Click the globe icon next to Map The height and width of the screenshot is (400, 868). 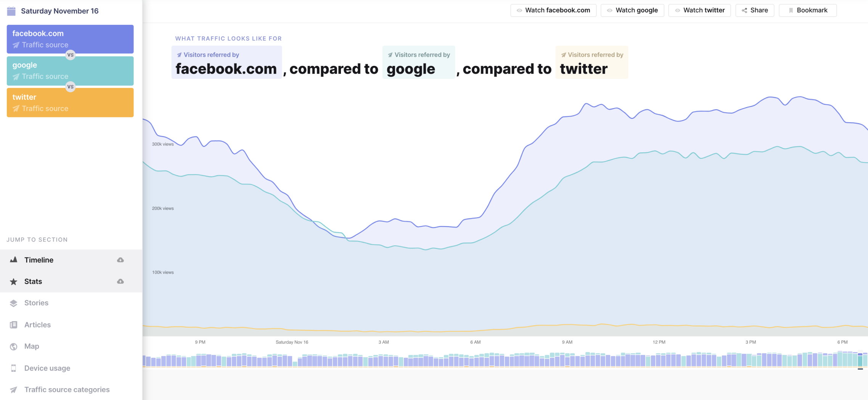(x=14, y=346)
